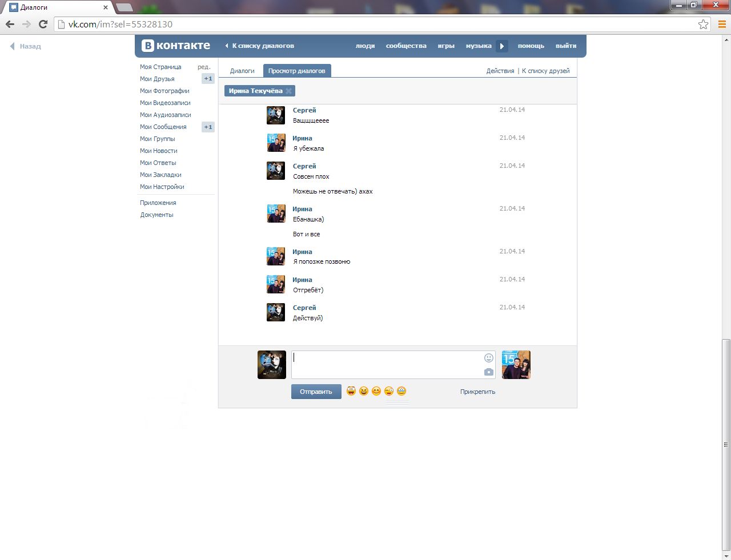The image size is (731, 560).
Task: Reload the page with the refresh icon
Action: (43, 24)
